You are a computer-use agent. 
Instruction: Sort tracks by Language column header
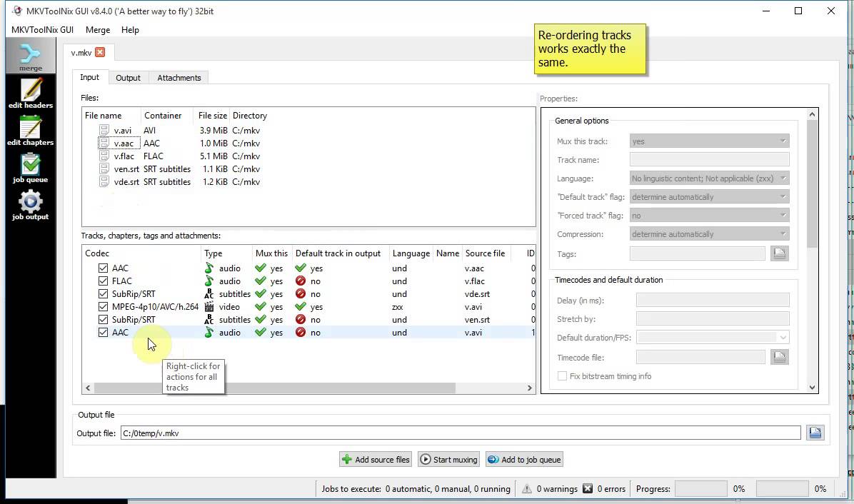pos(411,253)
